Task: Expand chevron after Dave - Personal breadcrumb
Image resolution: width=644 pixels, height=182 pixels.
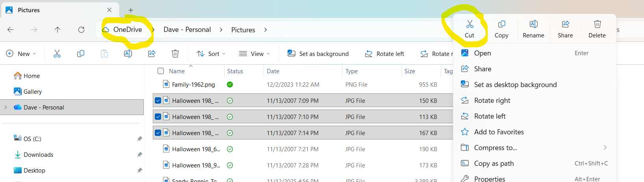Action: (x=221, y=30)
